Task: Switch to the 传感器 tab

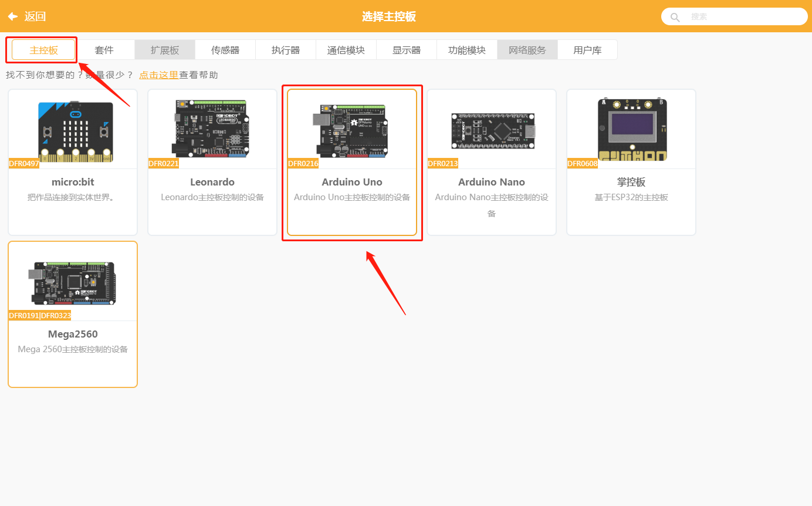Action: pyautogui.click(x=225, y=50)
